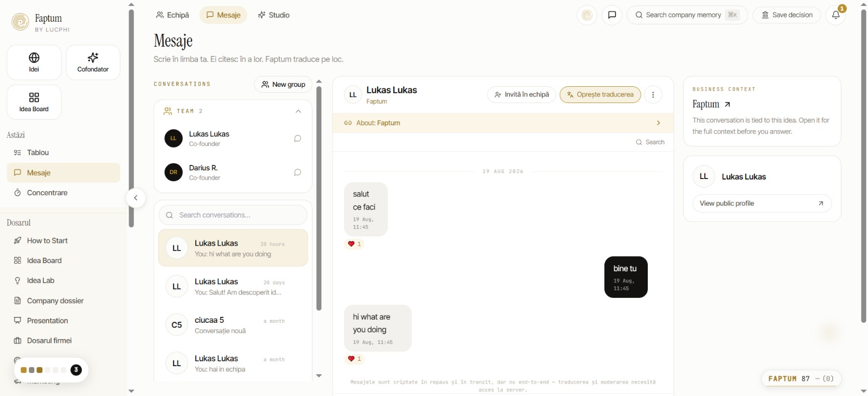Click the Faptum logo in sidebar

(20, 22)
